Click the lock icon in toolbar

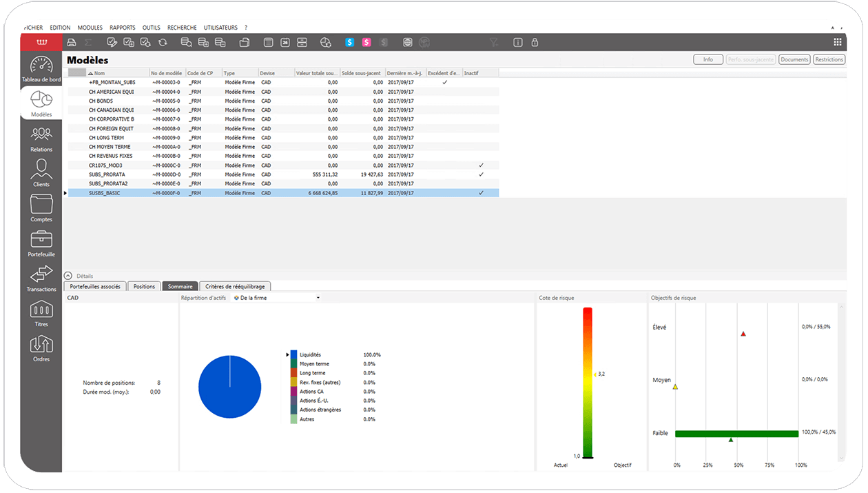click(535, 42)
